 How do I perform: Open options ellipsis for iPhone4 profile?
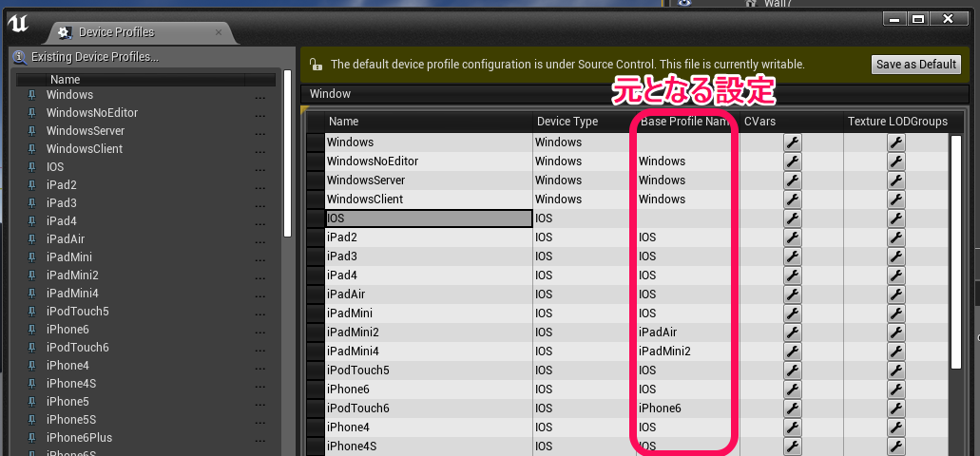[260, 368]
